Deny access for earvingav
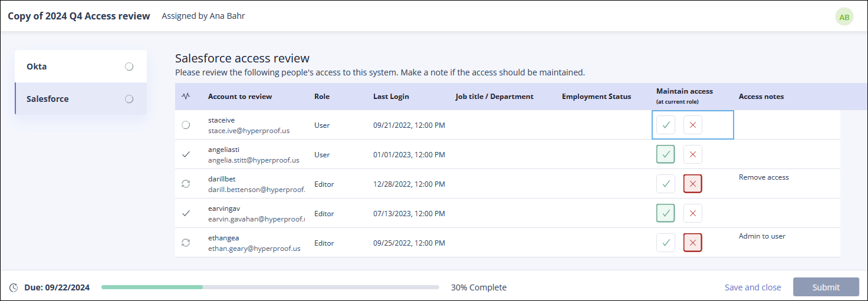This screenshot has width=868, height=301. click(693, 213)
